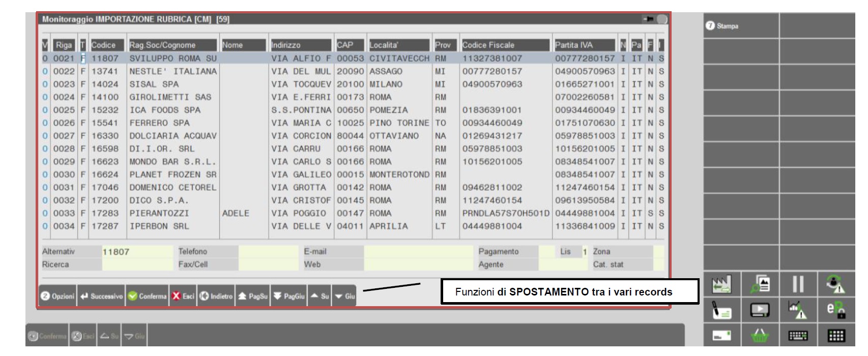Click the factory import/export icon
Image resolution: width=868 pixels, height=356 pixels.
pyautogui.click(x=721, y=284)
